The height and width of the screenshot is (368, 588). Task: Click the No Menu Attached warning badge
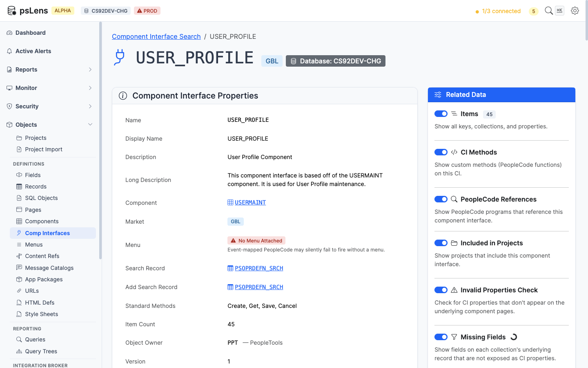click(256, 240)
